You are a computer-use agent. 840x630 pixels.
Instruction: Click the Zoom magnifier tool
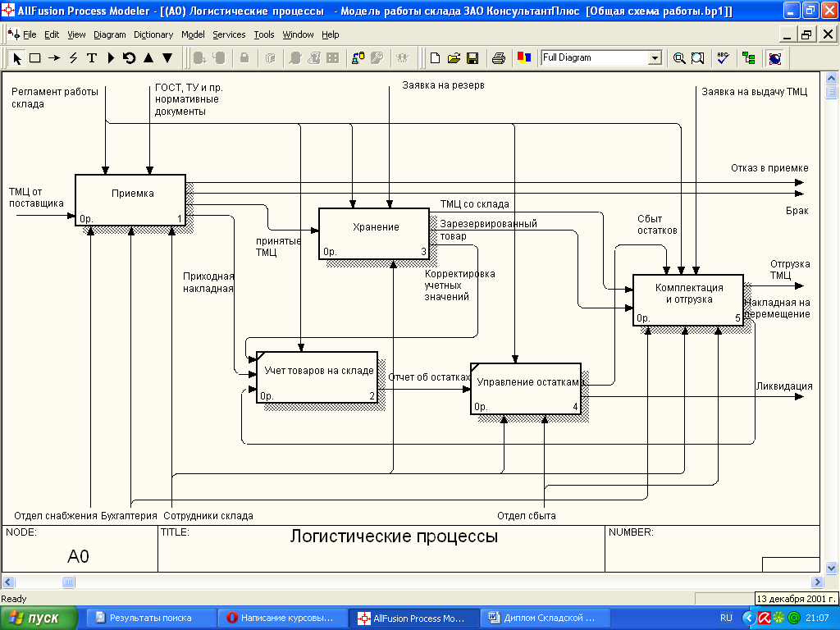[x=679, y=58]
